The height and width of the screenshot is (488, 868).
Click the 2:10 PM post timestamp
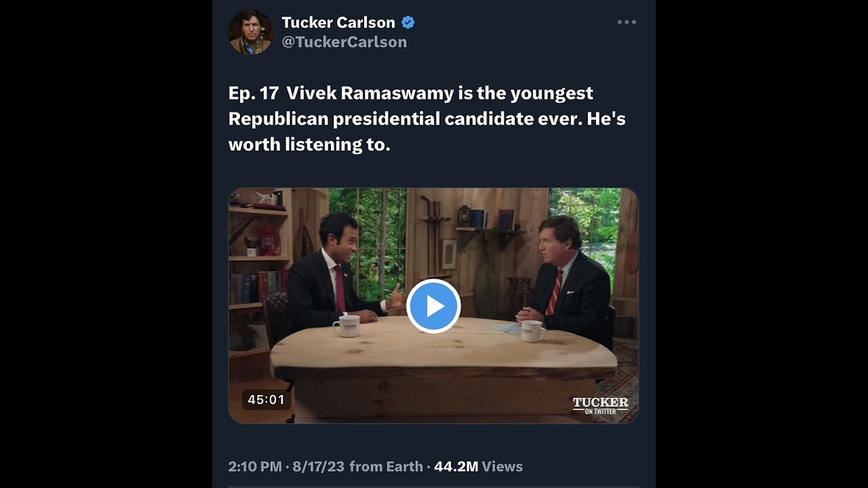point(254,466)
